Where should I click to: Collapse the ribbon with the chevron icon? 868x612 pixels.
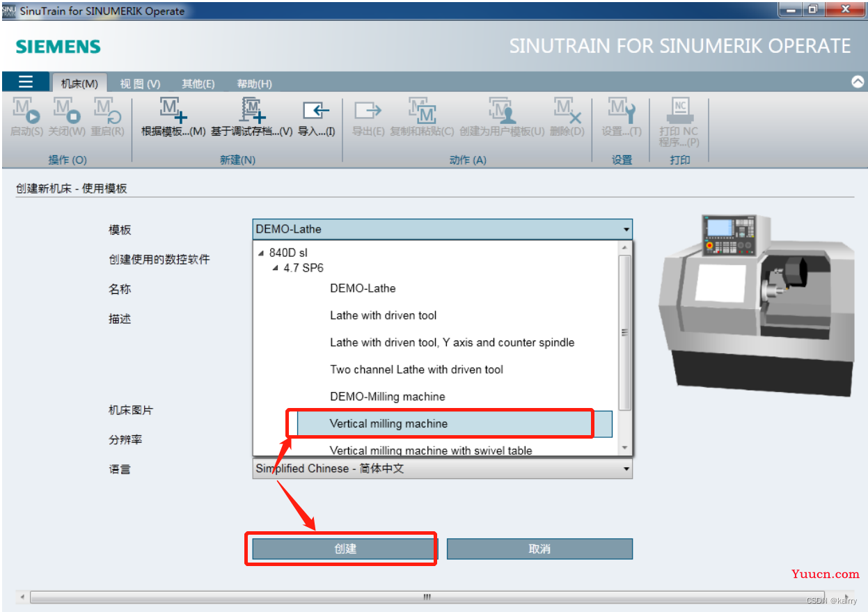tap(858, 81)
